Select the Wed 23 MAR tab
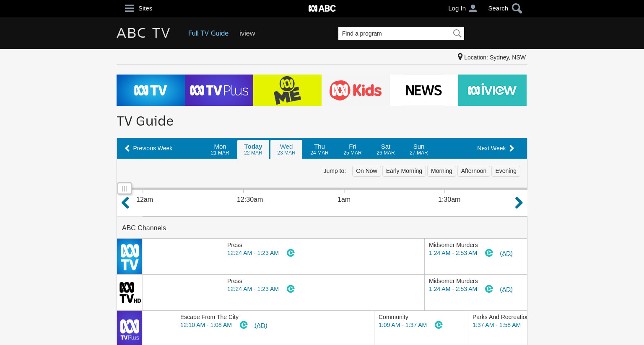The width and height of the screenshot is (644, 345). point(286,149)
